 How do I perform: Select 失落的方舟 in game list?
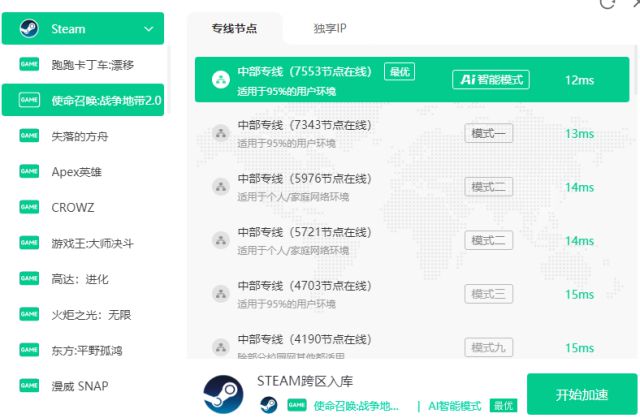click(83, 136)
